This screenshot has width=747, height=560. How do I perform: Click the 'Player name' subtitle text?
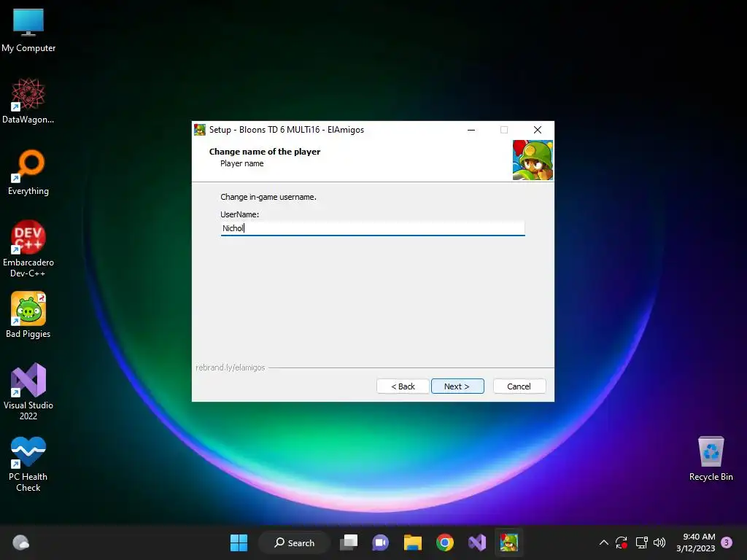241,163
